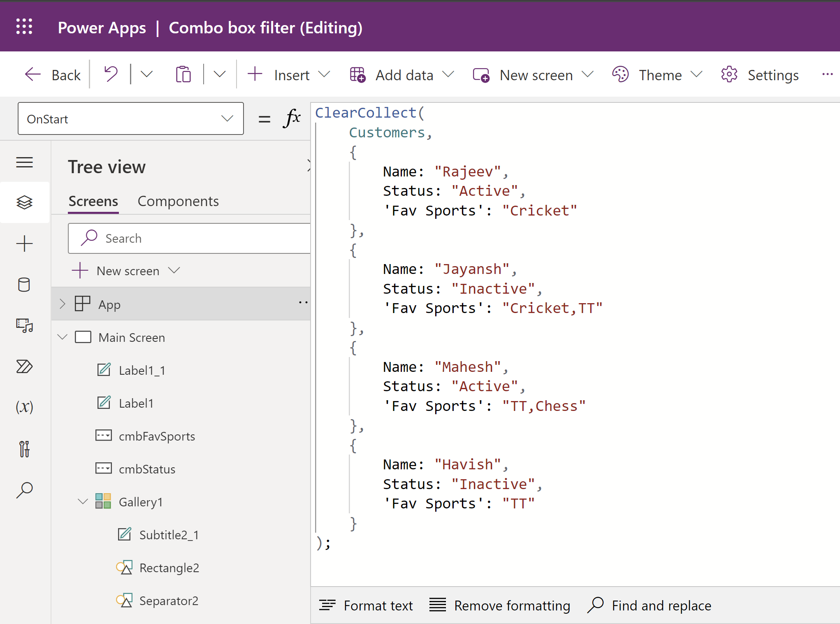Open the Power Automate pane icon
Viewport: 840px width, 624px height.
[24, 366]
